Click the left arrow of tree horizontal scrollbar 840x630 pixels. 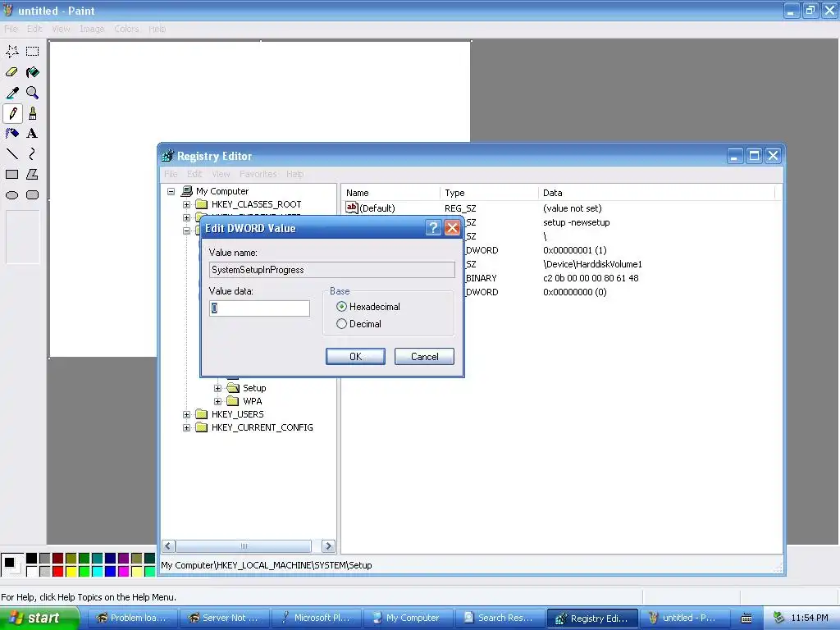coord(168,546)
